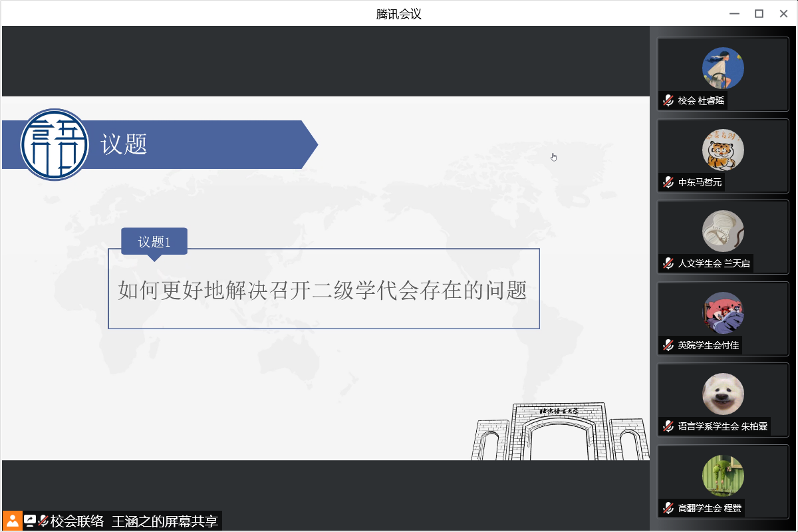
Task: Select the 校会 杜睿瑶 avatar
Action: 723,68
